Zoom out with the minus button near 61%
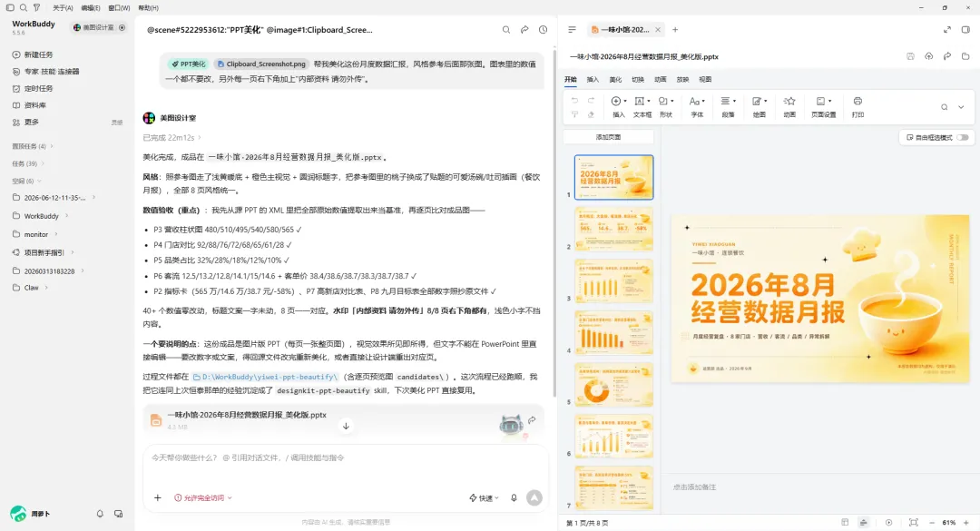The image size is (980, 531). click(x=931, y=522)
